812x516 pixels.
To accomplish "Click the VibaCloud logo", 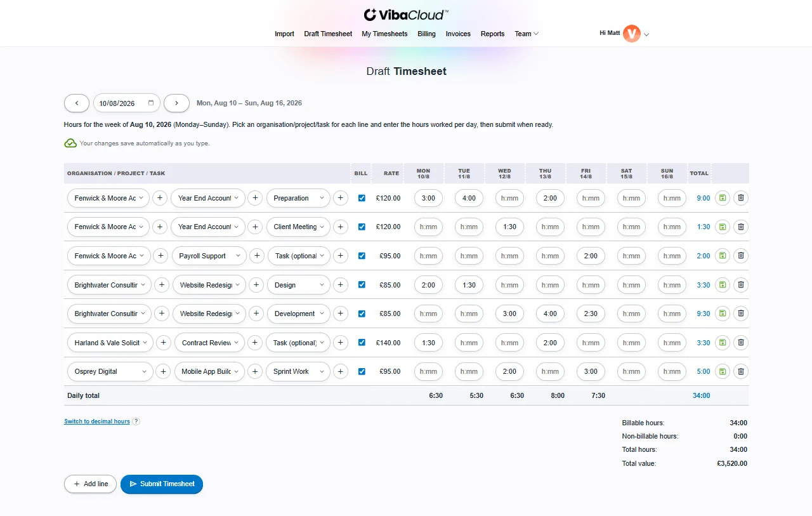I will click(x=406, y=15).
